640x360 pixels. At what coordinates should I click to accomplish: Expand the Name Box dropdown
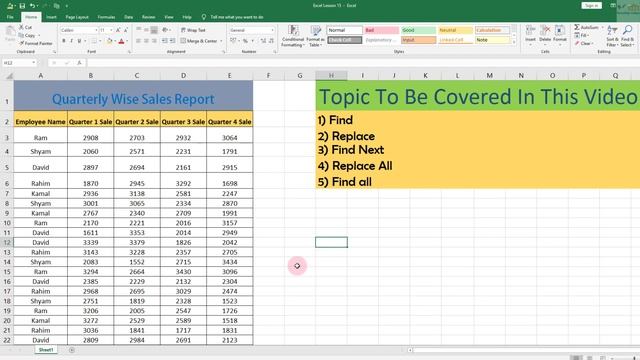tap(33, 63)
